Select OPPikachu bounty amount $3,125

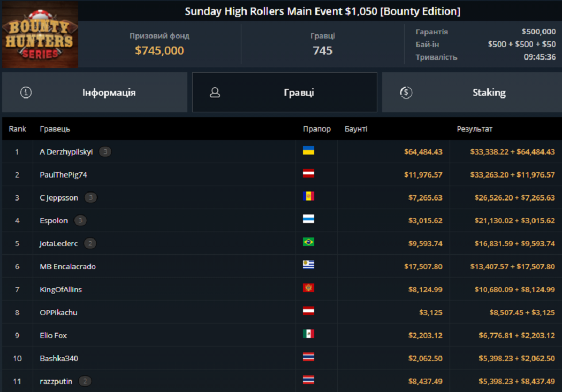point(430,312)
